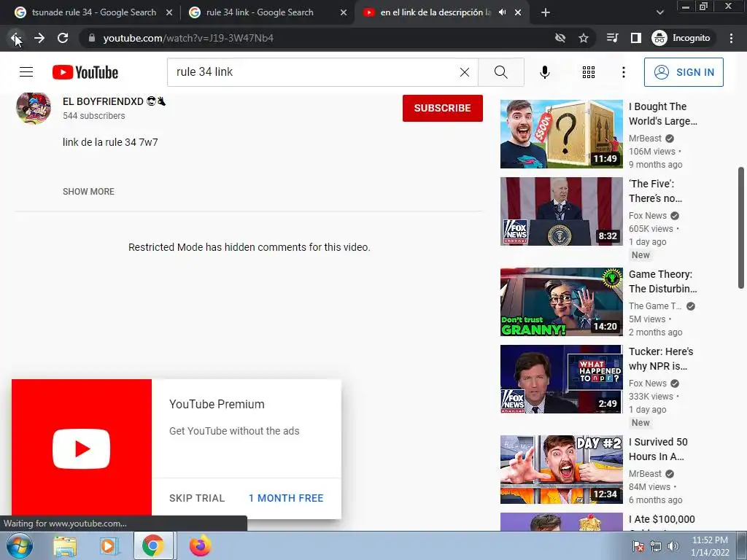747x560 pixels.
Task: Go back using the browser back arrow
Action: point(15,38)
